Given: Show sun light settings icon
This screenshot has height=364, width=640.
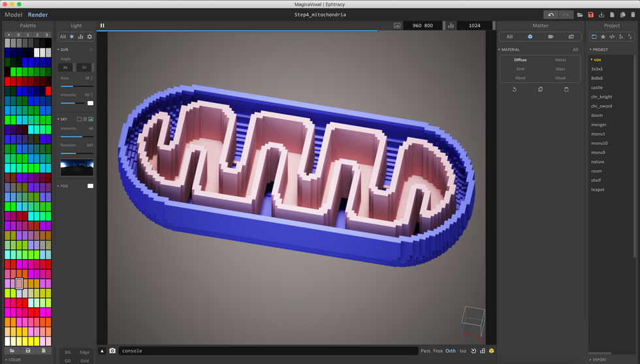Looking at the screenshot, I should point(72,37).
